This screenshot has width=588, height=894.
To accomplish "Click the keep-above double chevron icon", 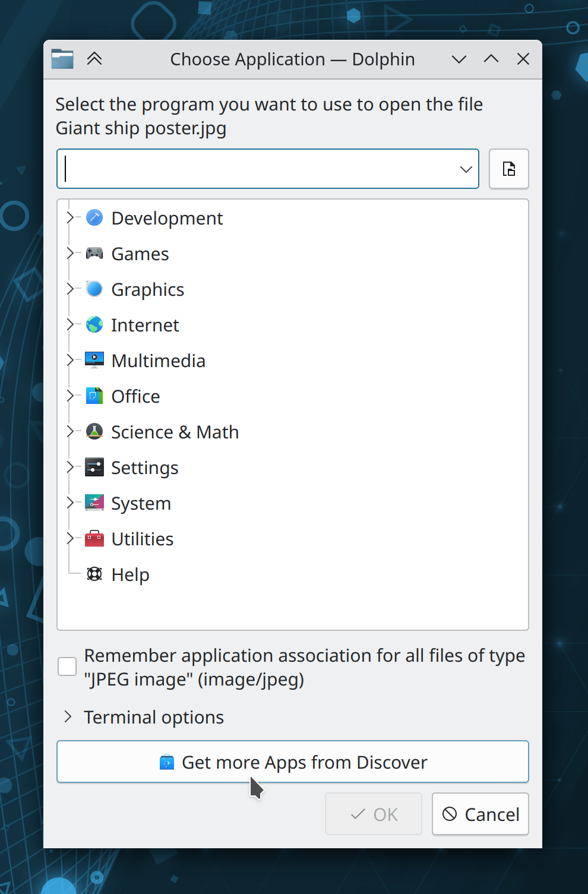I will pos(94,59).
